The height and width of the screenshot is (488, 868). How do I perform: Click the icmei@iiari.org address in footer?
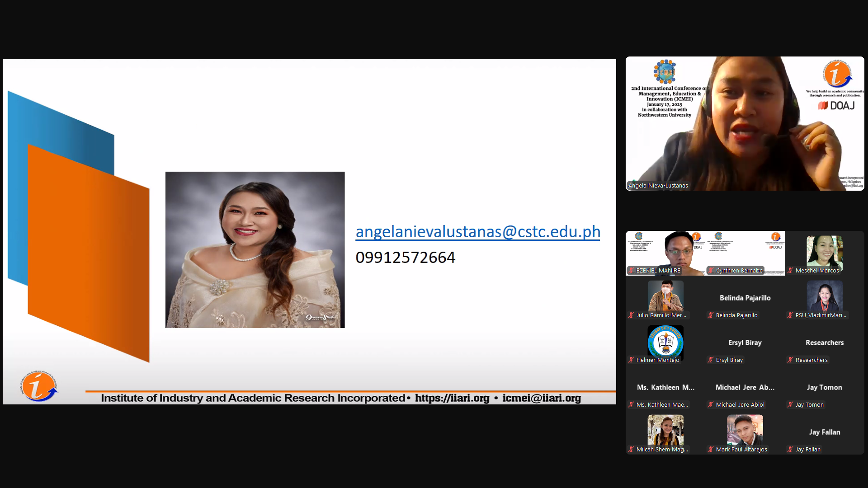coord(541,398)
